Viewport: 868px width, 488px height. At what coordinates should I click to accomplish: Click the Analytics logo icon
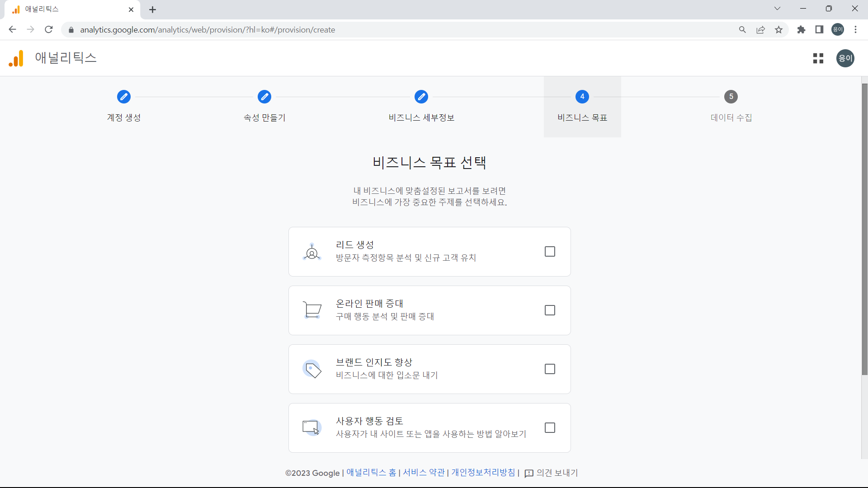pyautogui.click(x=15, y=58)
